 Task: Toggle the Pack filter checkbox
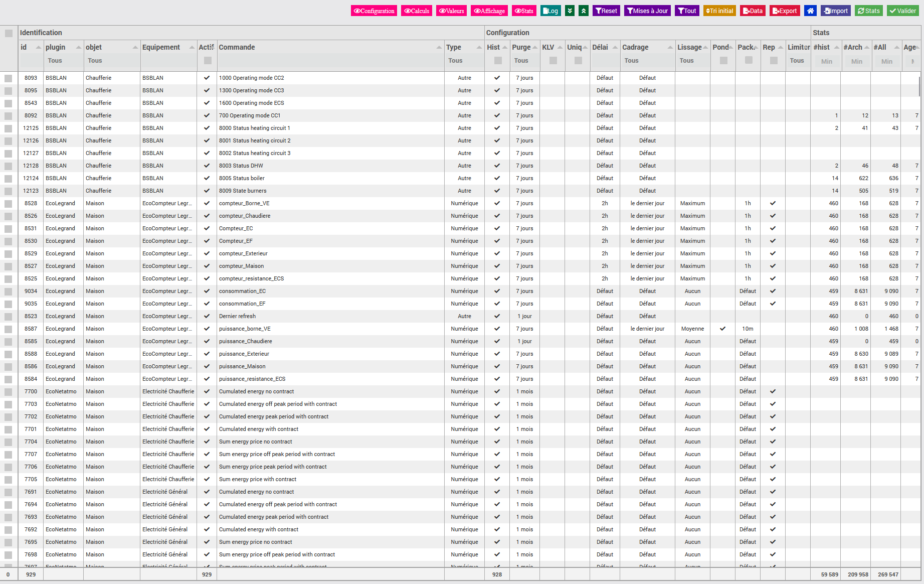coord(749,60)
